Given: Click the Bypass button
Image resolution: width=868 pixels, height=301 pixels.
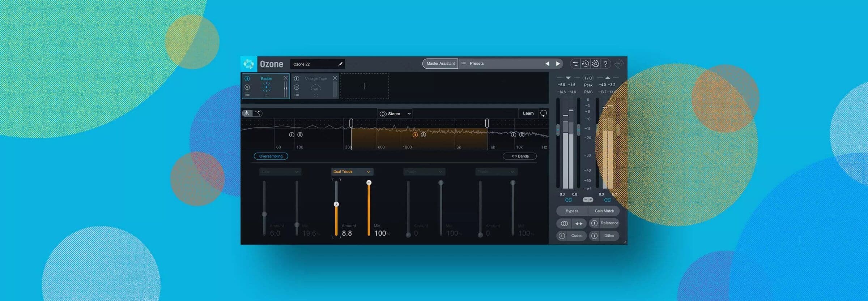Looking at the screenshot, I should [572, 211].
